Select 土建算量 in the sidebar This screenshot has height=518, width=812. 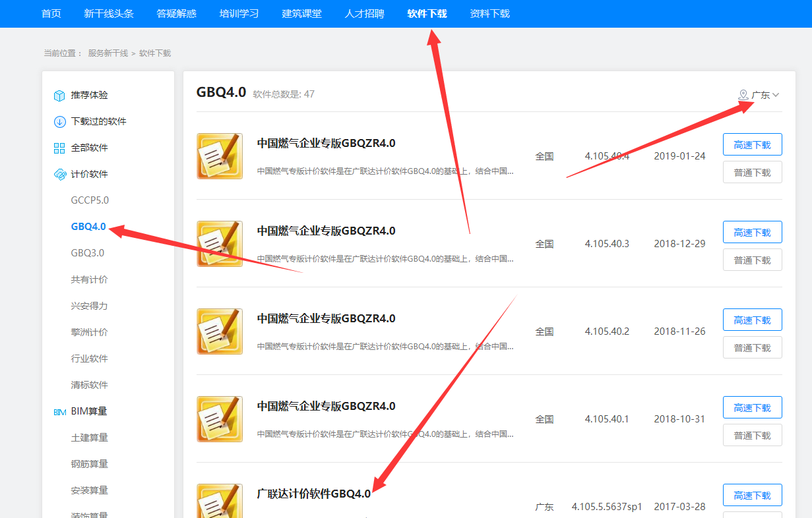coord(90,438)
